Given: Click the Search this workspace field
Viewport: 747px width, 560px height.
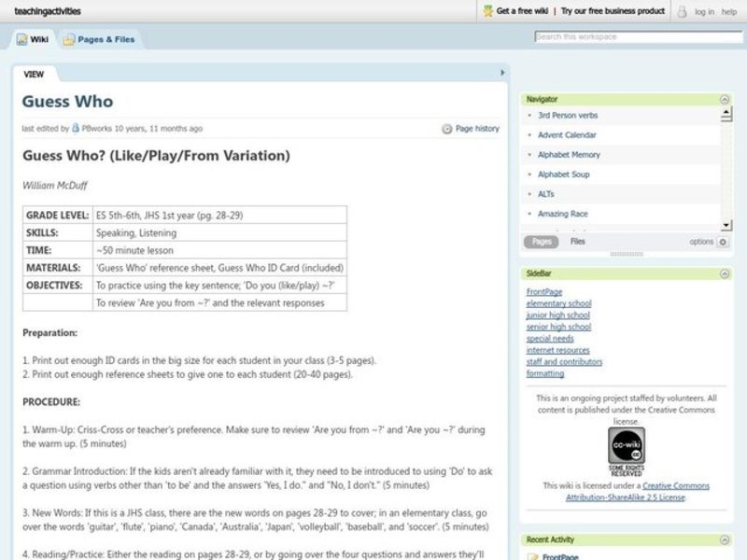Looking at the screenshot, I should pos(639,37).
